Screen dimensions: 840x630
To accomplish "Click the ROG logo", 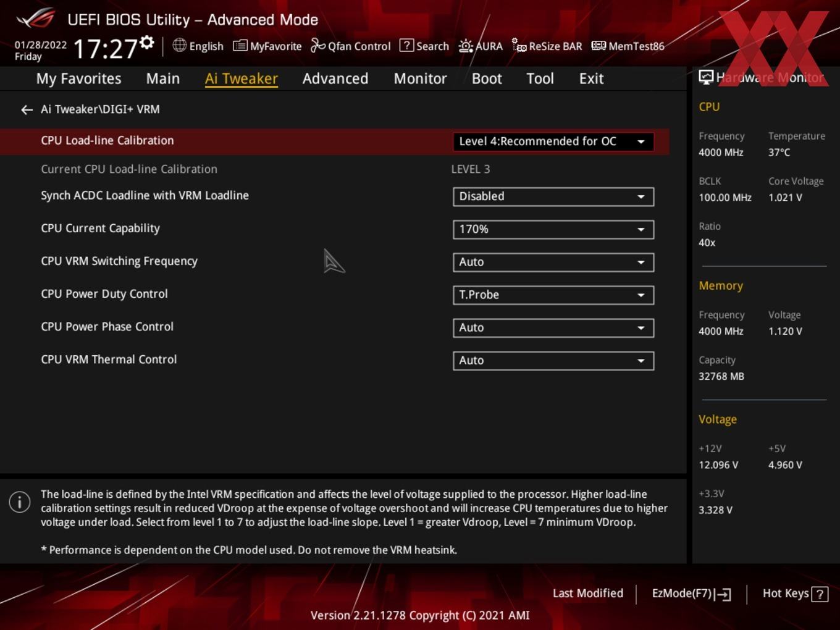I will [36, 19].
